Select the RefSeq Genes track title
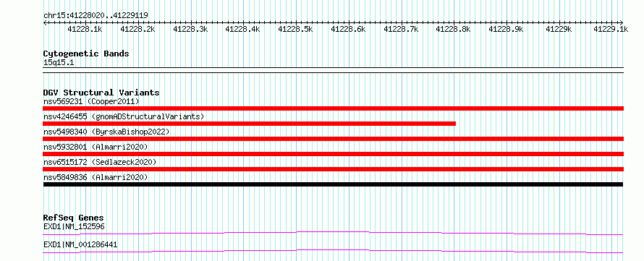The image size is (644, 261). [x=74, y=218]
